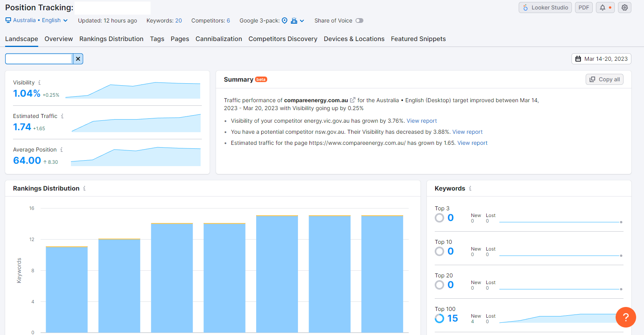The width and height of the screenshot is (644, 335).
Task: Open Devices & Locations tab
Action: coord(354,39)
